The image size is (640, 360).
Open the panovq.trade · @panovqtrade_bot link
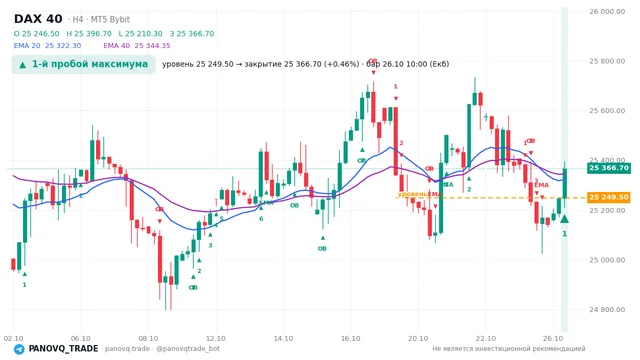[x=162, y=349]
